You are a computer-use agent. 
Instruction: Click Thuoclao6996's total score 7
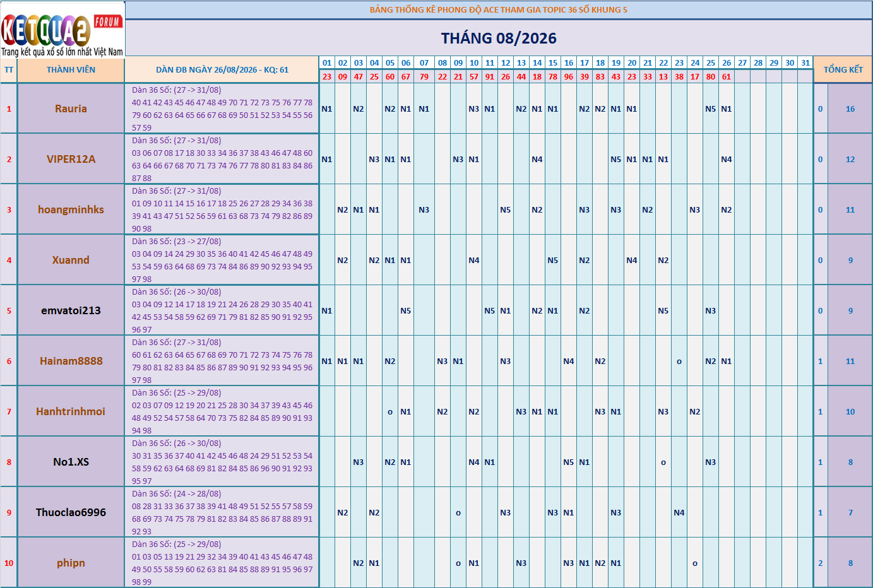(850, 513)
